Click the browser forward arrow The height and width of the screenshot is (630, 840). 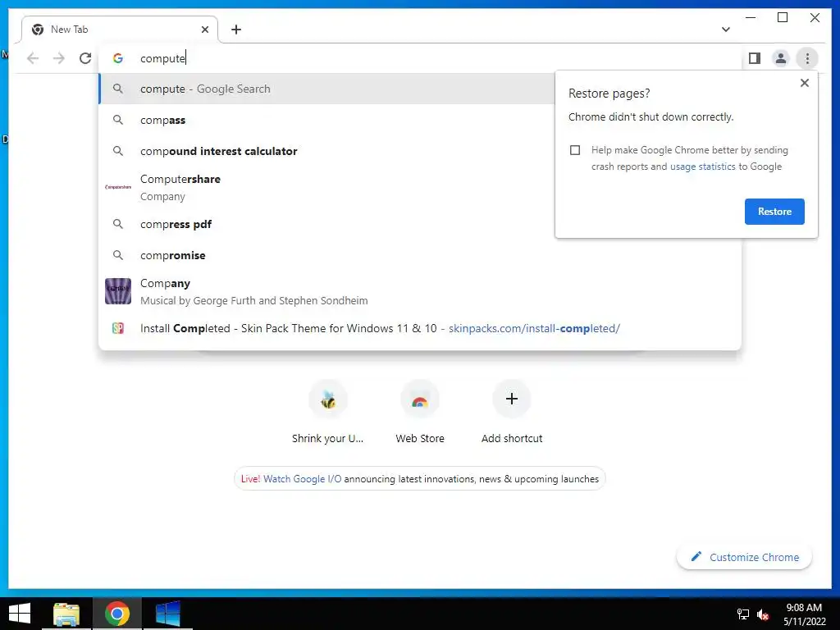coord(59,58)
